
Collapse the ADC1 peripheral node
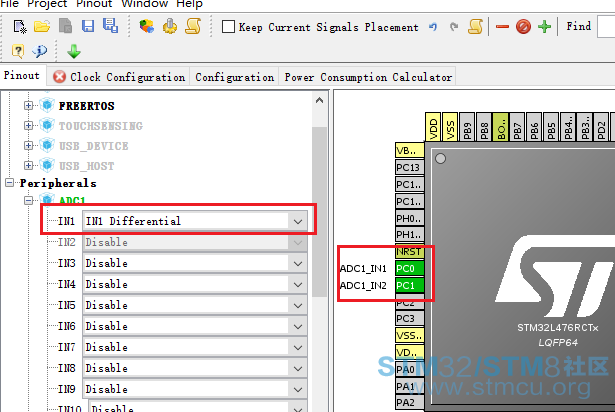[28, 201]
